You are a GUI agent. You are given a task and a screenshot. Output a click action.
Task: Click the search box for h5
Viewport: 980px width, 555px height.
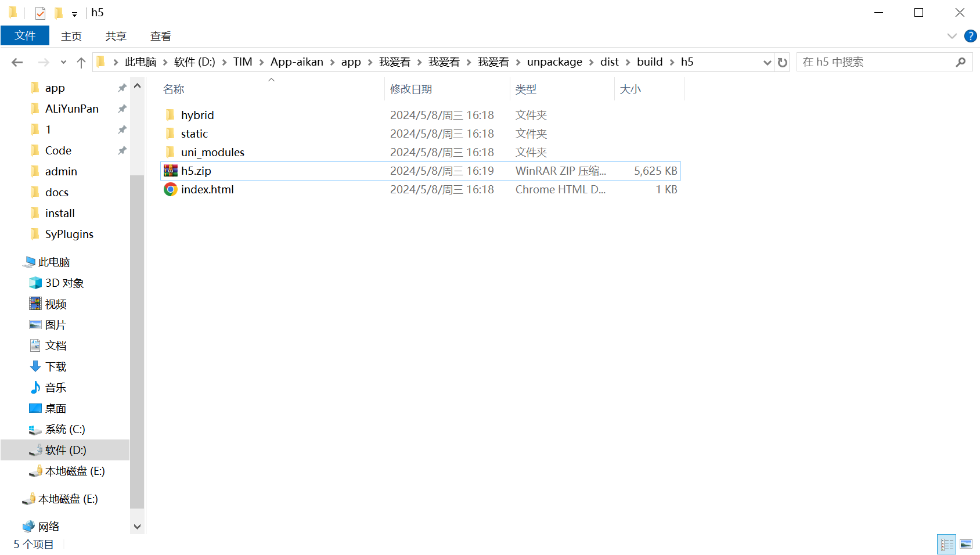pyautogui.click(x=877, y=62)
